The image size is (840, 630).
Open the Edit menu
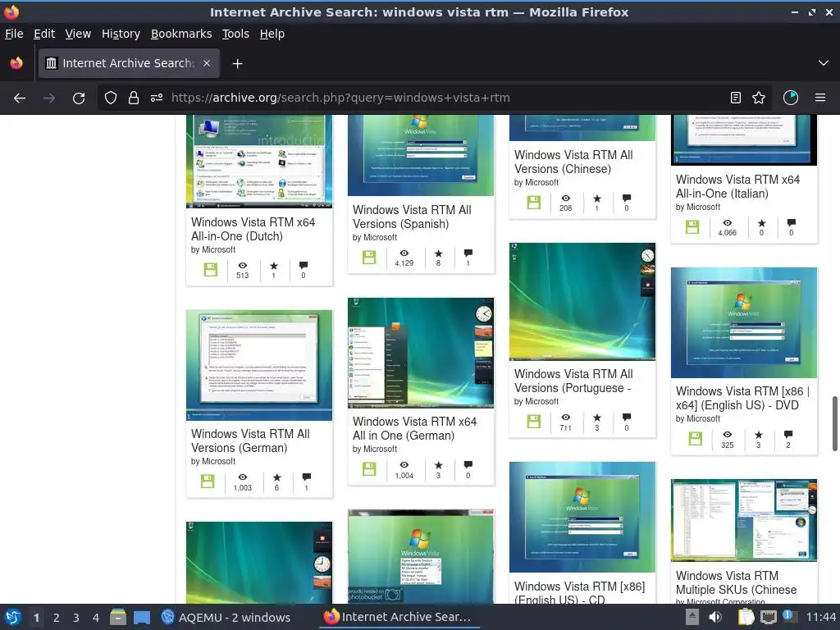(44, 34)
